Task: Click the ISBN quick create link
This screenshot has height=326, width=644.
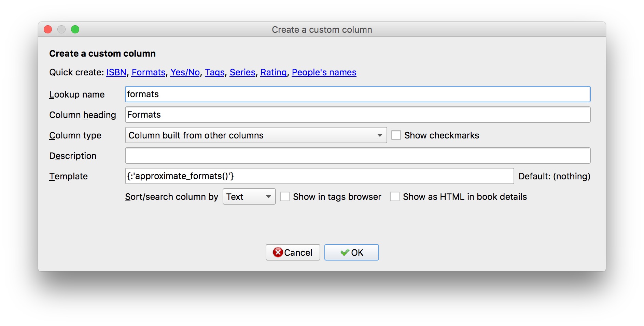Action: coord(116,72)
